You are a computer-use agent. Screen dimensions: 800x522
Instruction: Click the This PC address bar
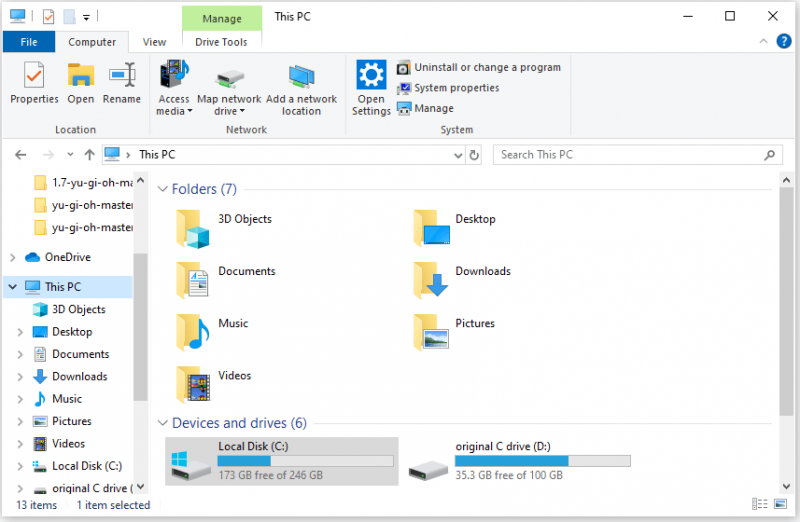pos(284,155)
